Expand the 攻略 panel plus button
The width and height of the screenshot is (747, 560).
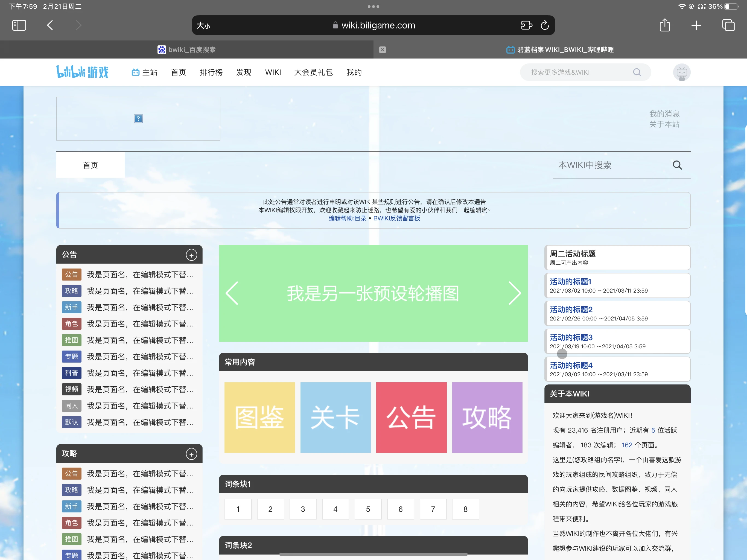pos(191,454)
